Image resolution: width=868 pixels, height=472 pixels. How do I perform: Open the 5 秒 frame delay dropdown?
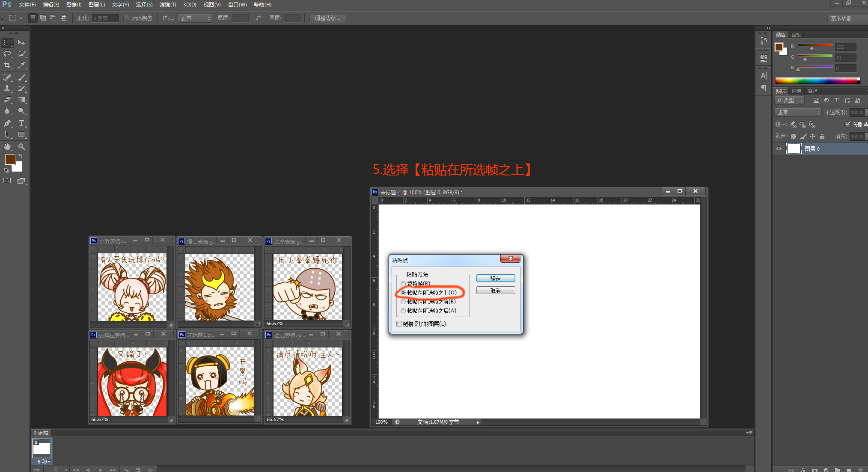tap(44, 462)
